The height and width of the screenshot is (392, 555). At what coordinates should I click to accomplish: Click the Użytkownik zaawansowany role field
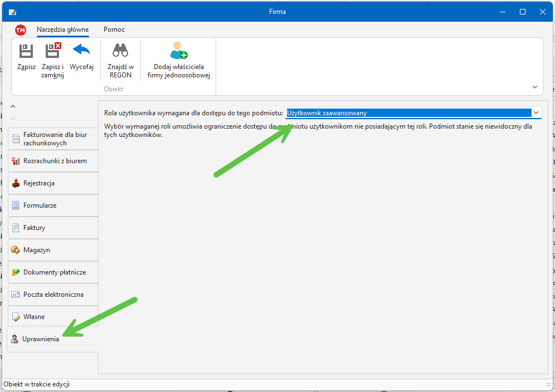[407, 113]
